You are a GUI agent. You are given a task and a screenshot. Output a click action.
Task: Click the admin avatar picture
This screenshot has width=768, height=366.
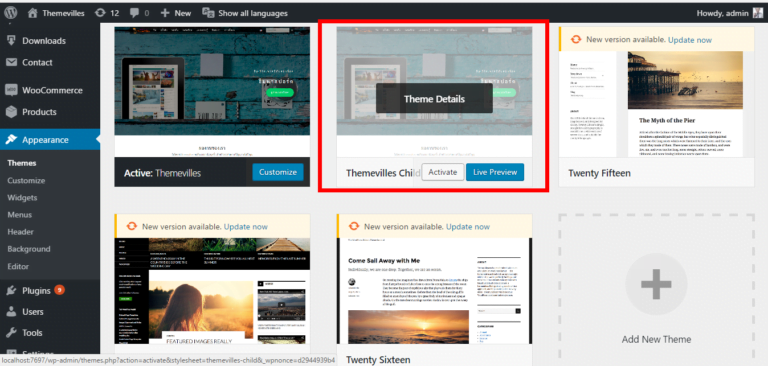[758, 13]
